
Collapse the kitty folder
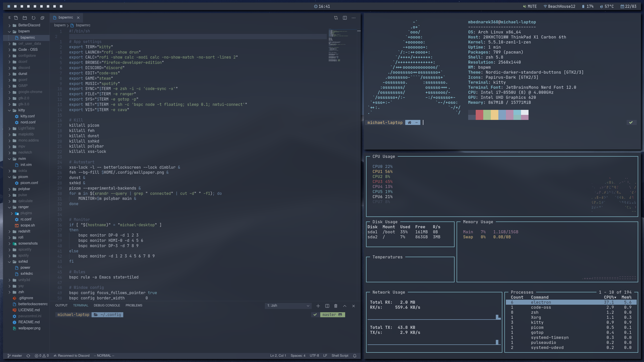pyautogui.click(x=21, y=110)
